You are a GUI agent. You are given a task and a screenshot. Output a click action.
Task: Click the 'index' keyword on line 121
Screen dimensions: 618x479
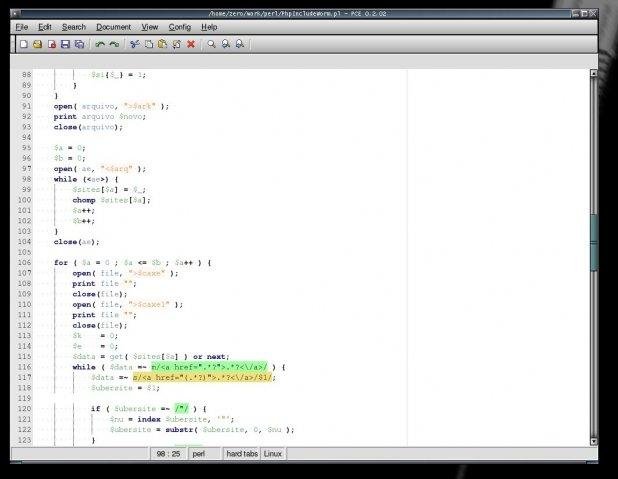pos(149,419)
